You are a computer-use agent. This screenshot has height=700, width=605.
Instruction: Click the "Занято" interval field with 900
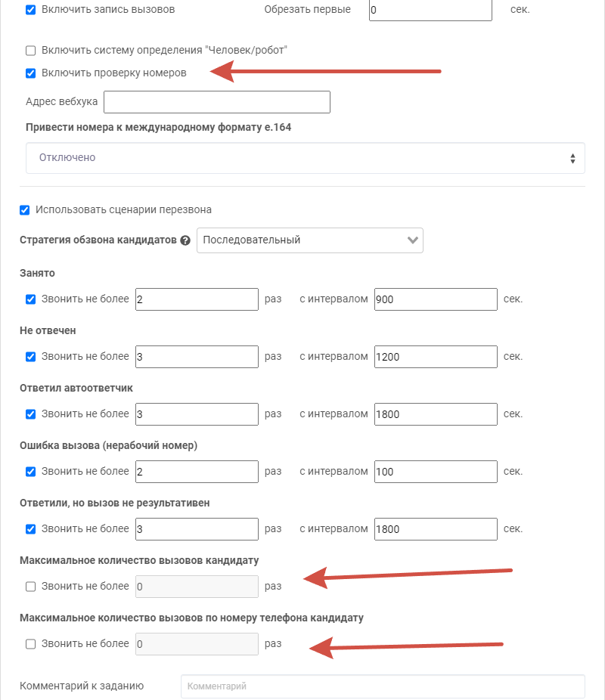click(x=436, y=299)
